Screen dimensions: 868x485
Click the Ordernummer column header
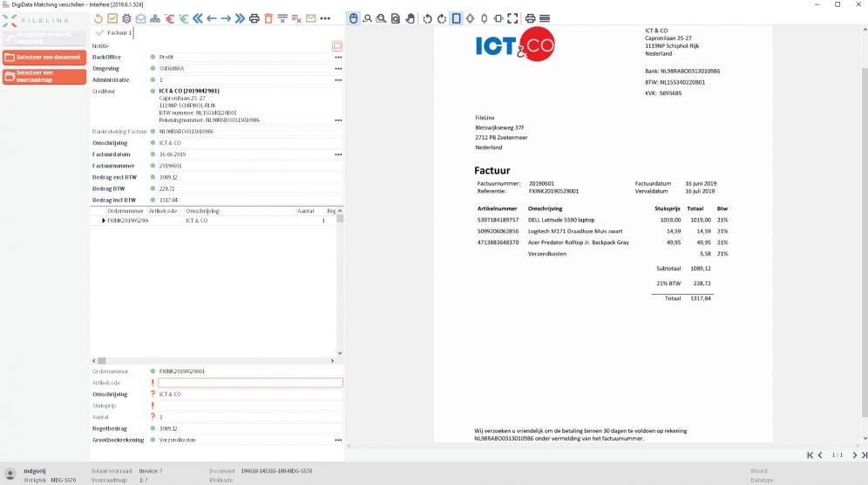(x=126, y=211)
